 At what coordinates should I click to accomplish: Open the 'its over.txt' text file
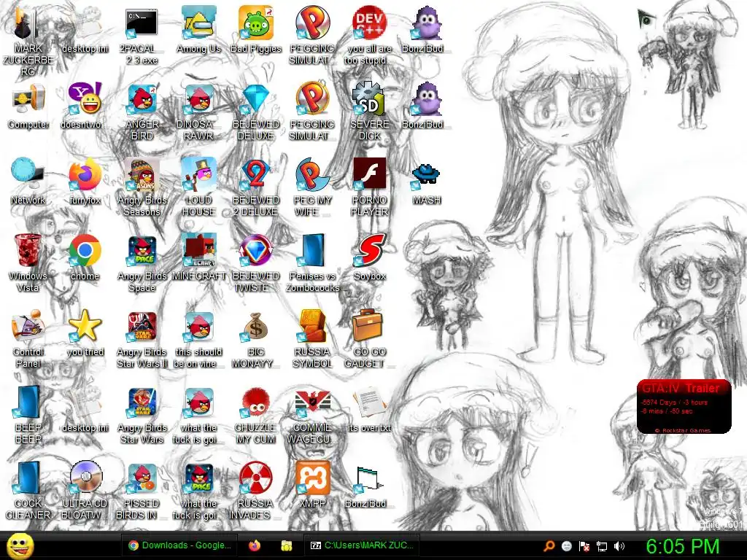(x=368, y=402)
